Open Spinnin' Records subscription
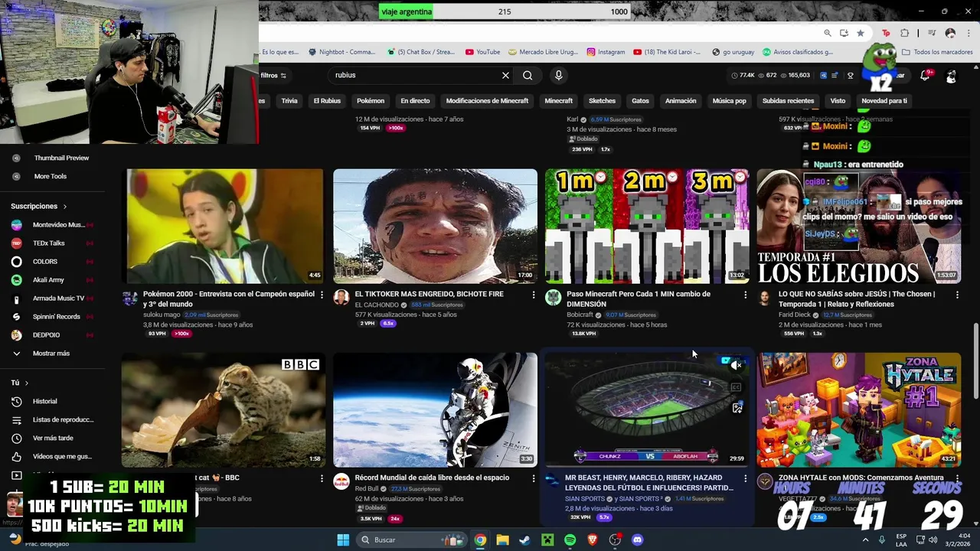 [x=56, y=317]
